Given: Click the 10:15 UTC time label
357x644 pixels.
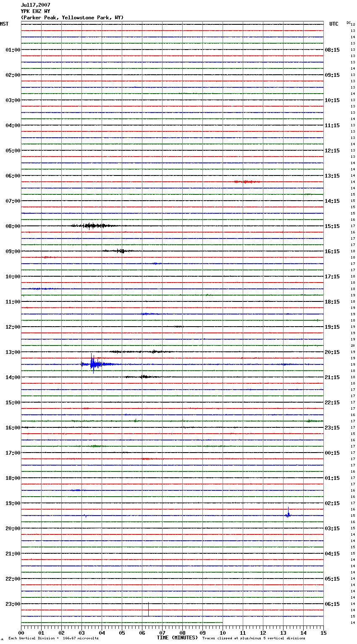Looking at the screenshot, I should coord(332,100).
